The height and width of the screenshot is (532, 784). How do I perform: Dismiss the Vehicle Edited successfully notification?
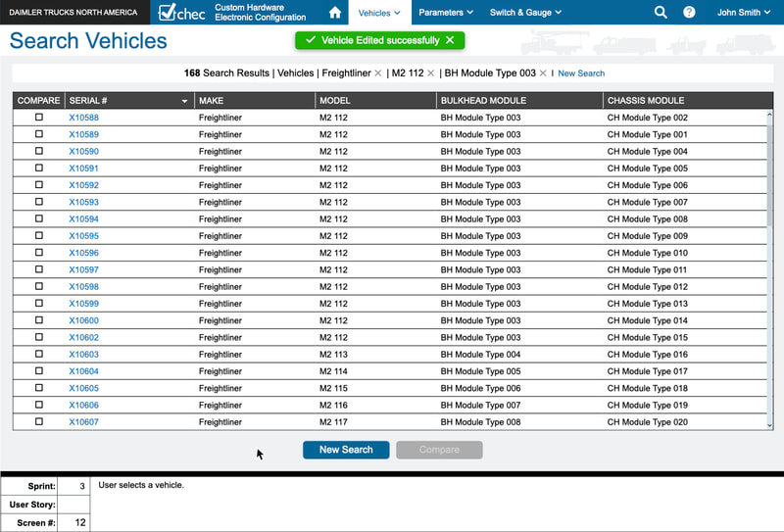(x=450, y=40)
